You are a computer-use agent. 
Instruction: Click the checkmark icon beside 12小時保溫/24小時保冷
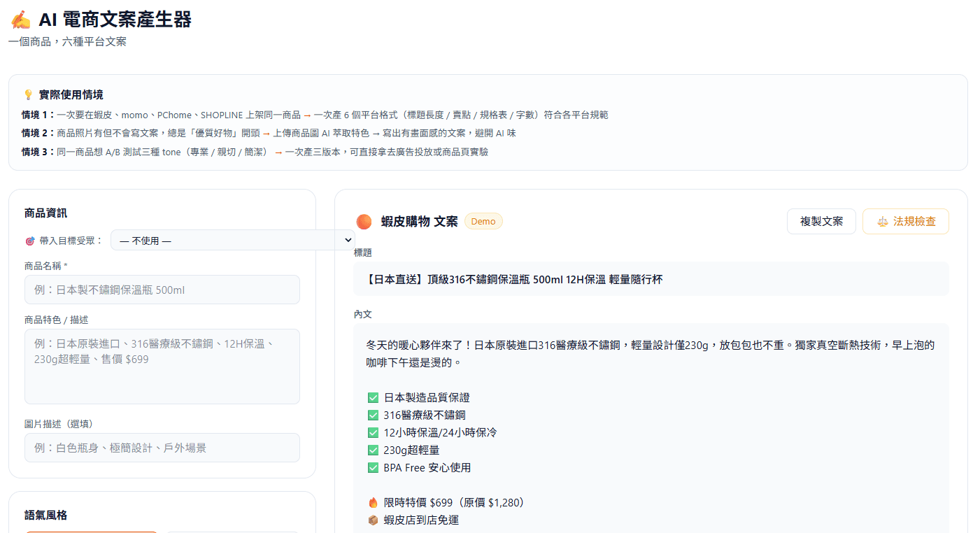373,433
